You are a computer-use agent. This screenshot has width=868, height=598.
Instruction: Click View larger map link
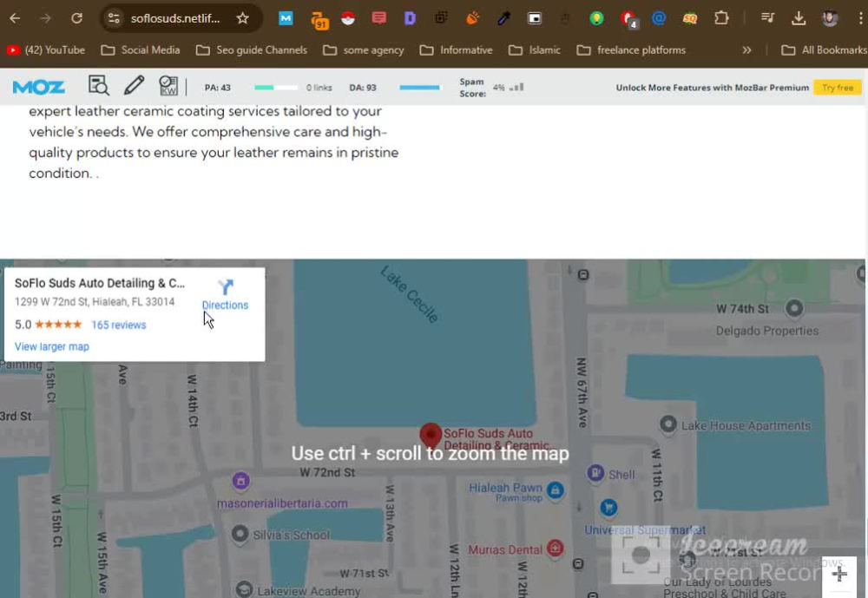point(51,346)
